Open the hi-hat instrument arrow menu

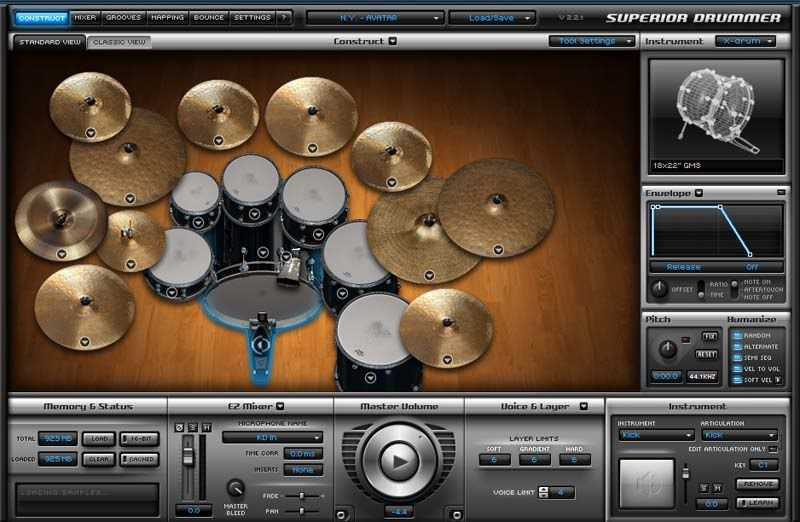(131, 264)
